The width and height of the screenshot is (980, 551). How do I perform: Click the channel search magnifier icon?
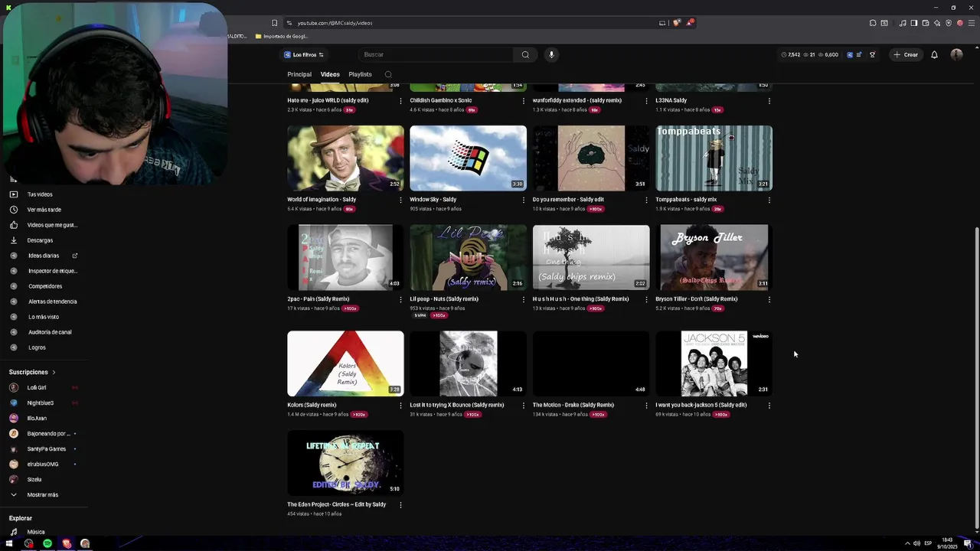tap(388, 74)
